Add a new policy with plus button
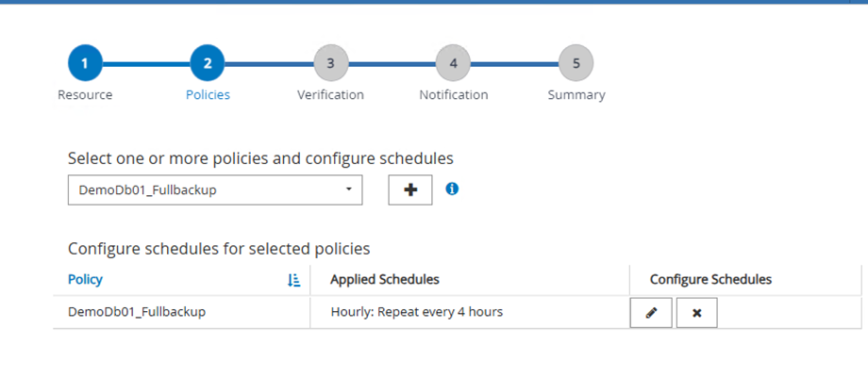 click(410, 189)
